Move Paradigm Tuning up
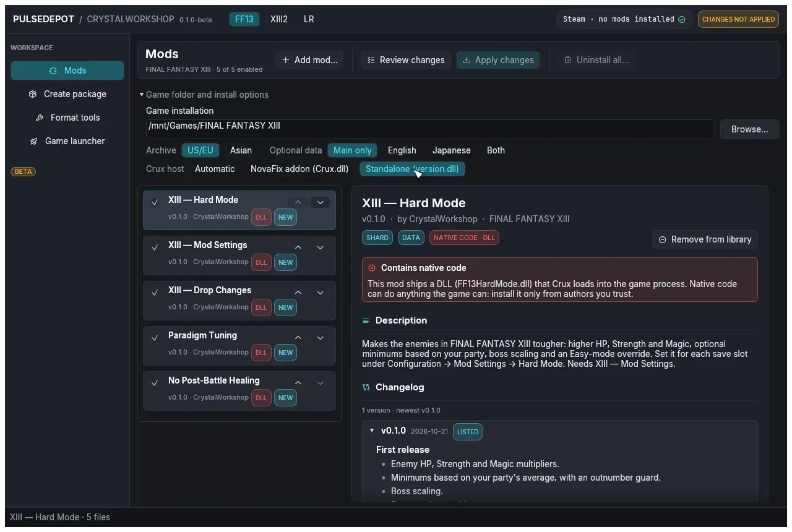Viewport: 792px width, 532px height. (x=298, y=338)
